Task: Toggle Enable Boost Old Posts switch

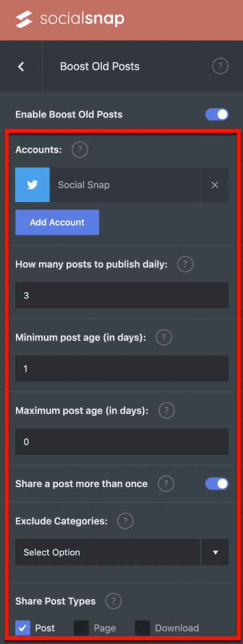Action: 217,114
